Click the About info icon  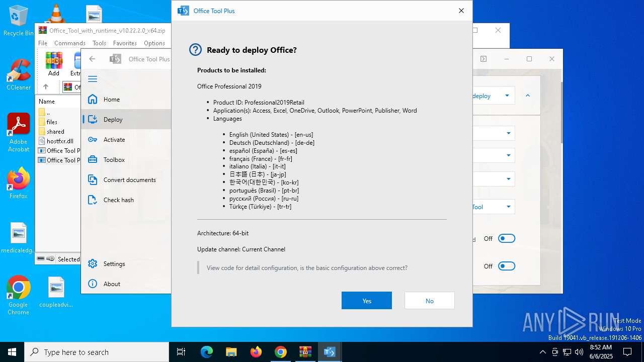point(93,284)
